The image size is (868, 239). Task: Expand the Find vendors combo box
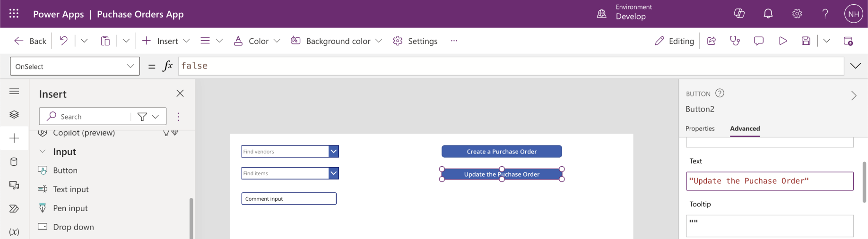point(334,152)
